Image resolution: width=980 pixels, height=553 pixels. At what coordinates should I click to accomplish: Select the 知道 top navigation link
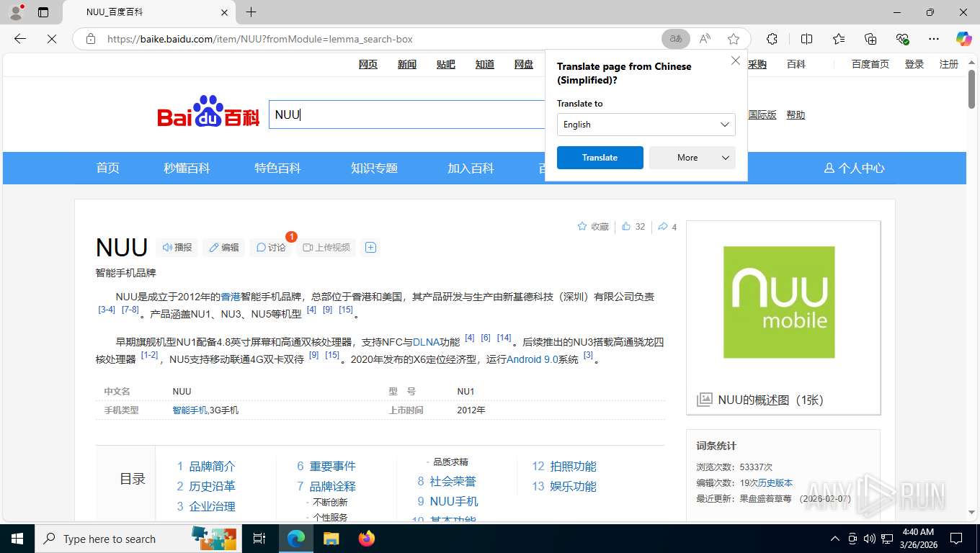(x=485, y=64)
